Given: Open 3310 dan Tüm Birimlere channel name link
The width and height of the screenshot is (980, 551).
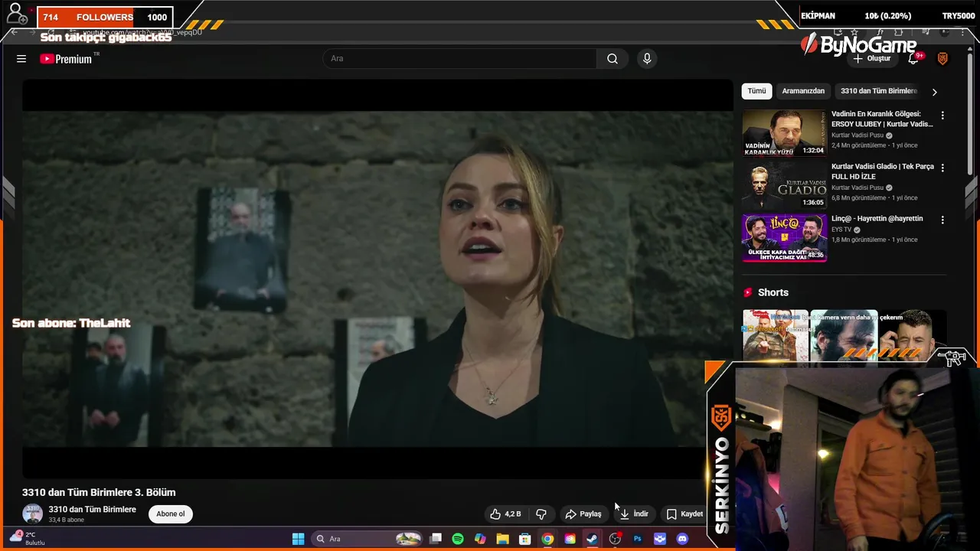Looking at the screenshot, I should 92,510.
